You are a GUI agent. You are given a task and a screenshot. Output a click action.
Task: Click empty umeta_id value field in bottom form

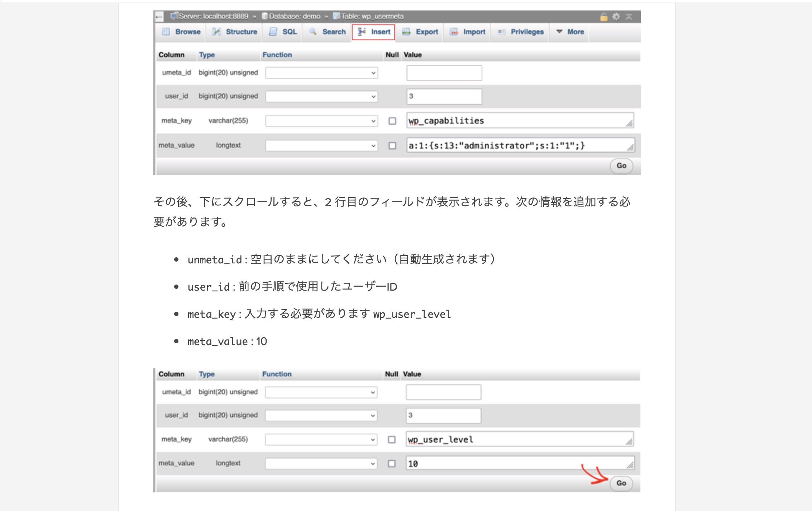tap(443, 392)
